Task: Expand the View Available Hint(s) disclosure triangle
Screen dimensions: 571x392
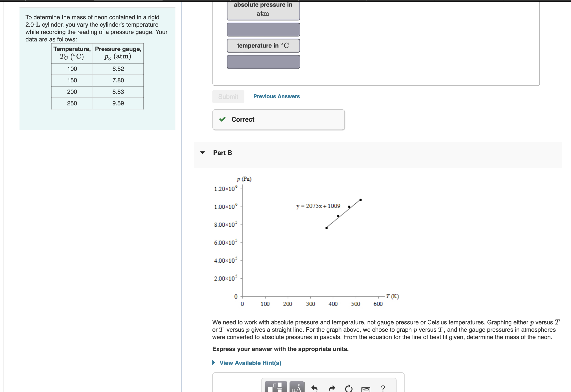Action: point(214,363)
